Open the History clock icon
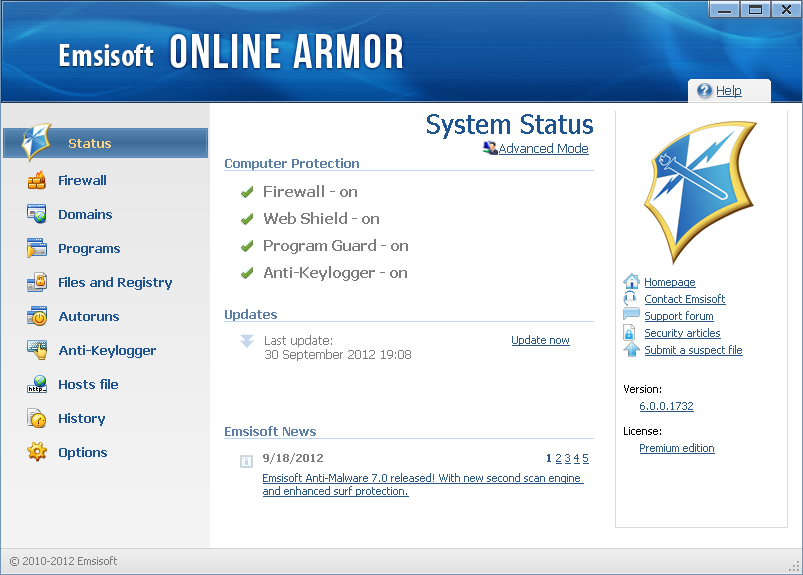The width and height of the screenshot is (803, 575). pyautogui.click(x=37, y=418)
